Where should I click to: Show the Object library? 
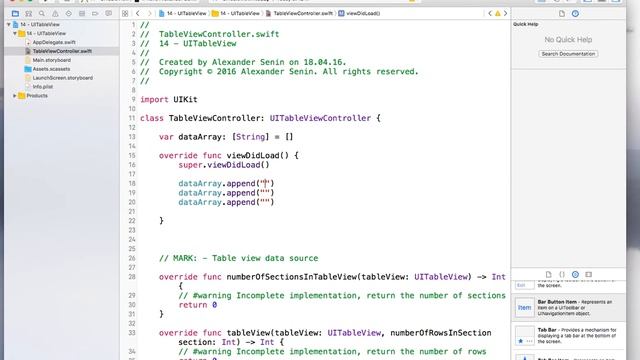click(575, 274)
